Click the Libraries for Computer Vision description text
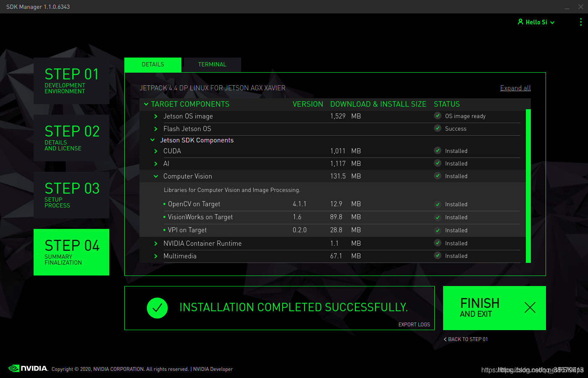This screenshot has width=588, height=378. point(232,190)
